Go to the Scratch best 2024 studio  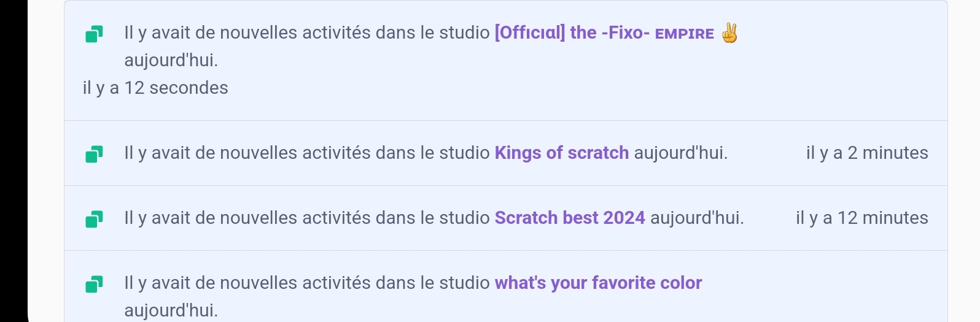569,218
